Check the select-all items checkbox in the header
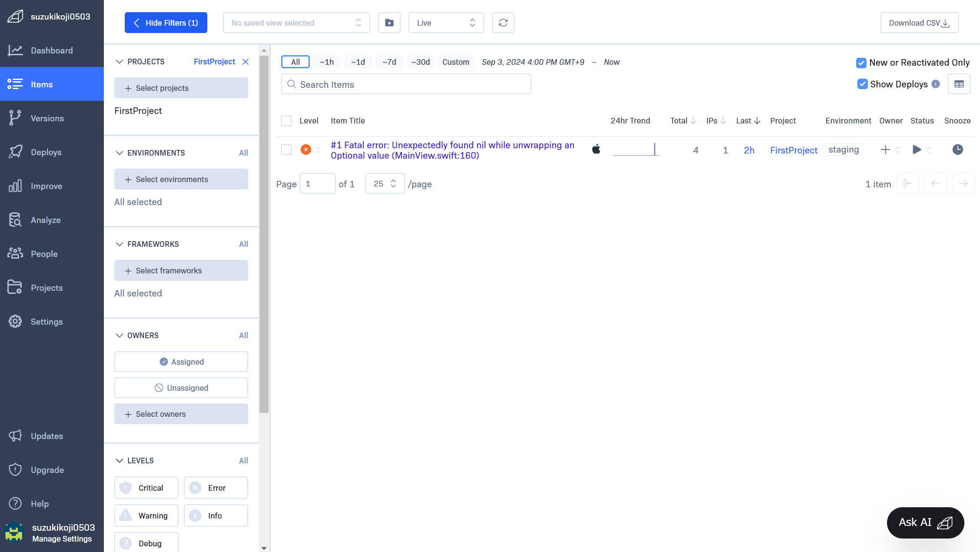The width and height of the screenshot is (980, 552). (286, 121)
